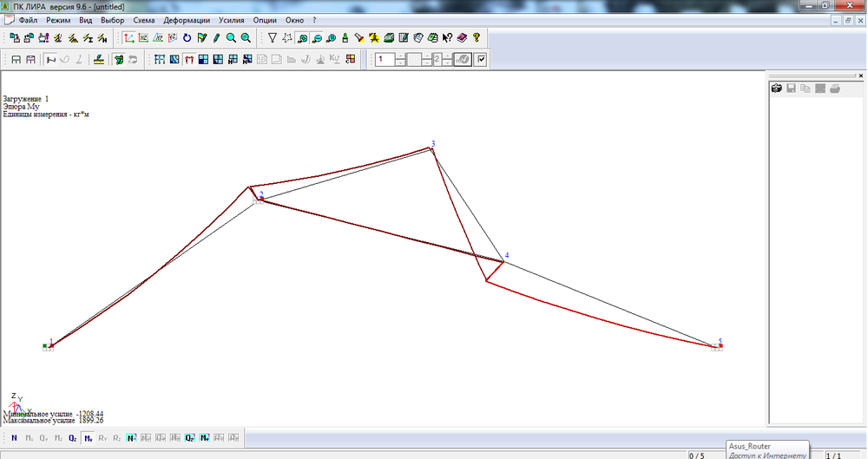Image resolution: width=868 pixels, height=459 pixels.
Task: Click the polygon node selection icon
Action: pyautogui.click(x=286, y=37)
